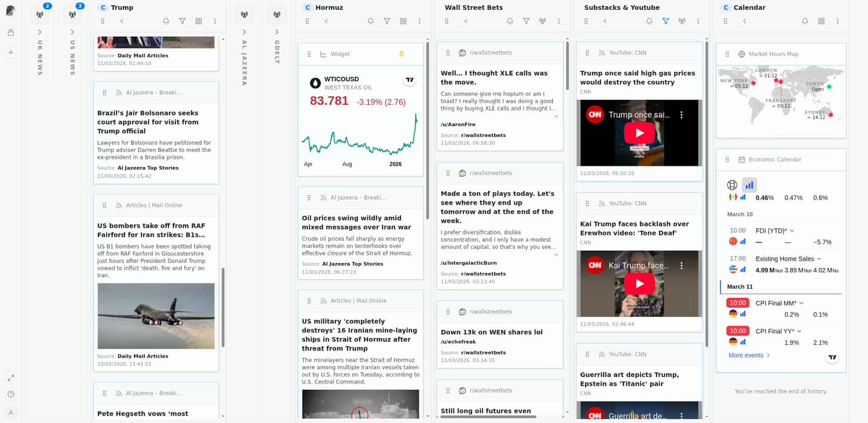
Task: Click the Trump column vertical scrollbar thumb
Action: point(223,307)
